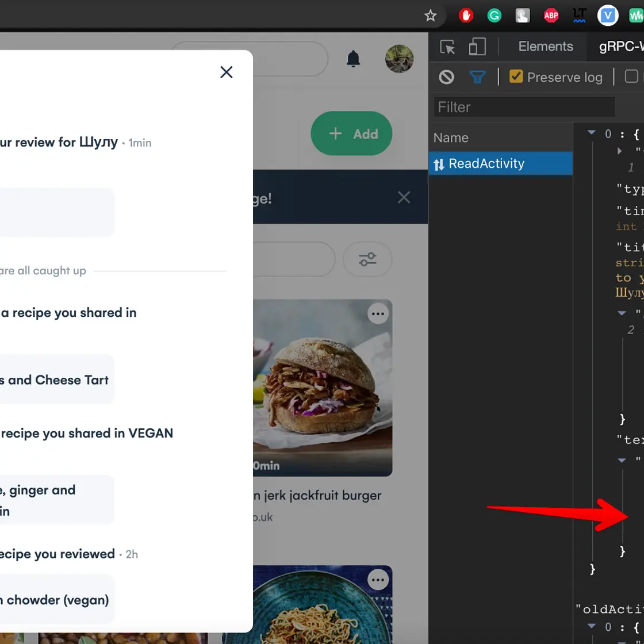Click the "oldActi" key in the JSON response
Viewport: 644px width, 644px height.
[x=609, y=609]
